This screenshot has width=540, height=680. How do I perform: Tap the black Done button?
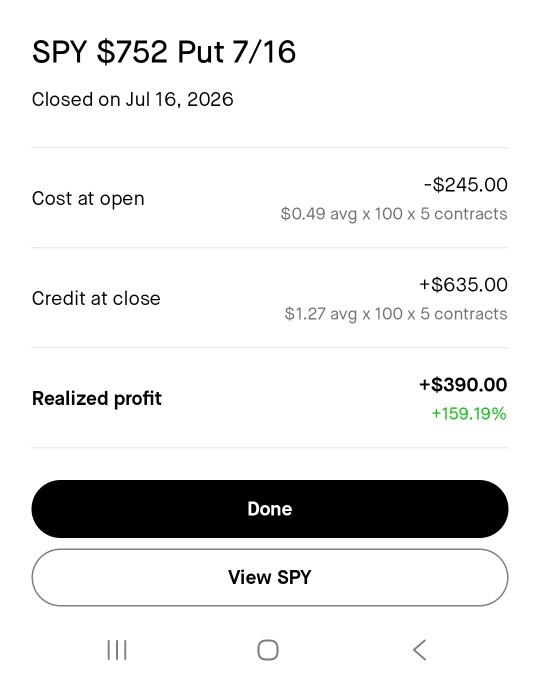click(270, 509)
